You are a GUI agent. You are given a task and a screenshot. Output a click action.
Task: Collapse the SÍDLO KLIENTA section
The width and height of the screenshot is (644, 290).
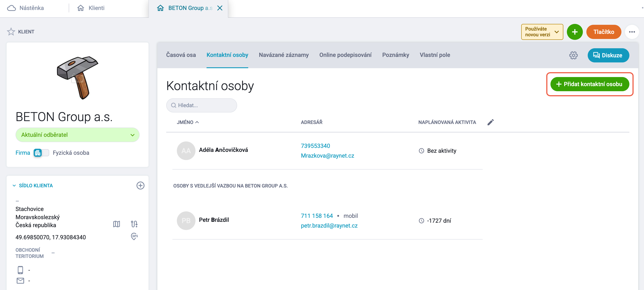(14, 186)
